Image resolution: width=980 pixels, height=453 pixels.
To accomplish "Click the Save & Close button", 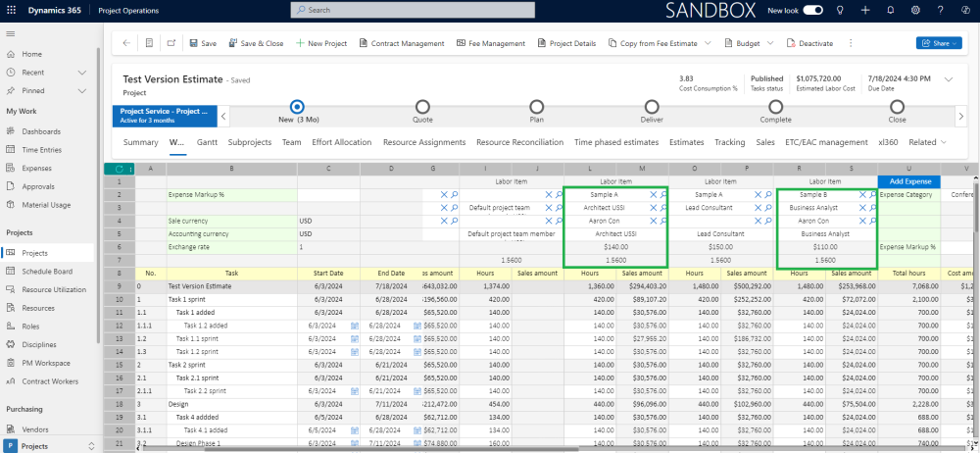I will coord(256,43).
